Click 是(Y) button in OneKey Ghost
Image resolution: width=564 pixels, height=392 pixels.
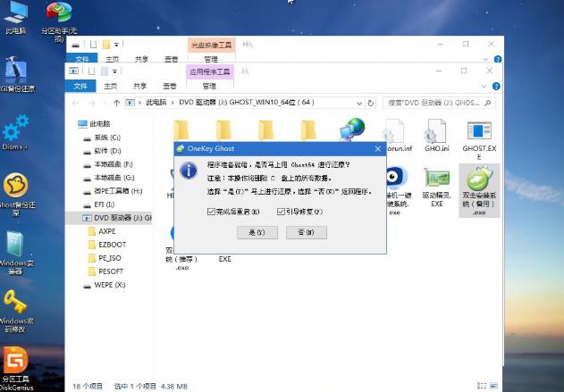click(x=257, y=232)
